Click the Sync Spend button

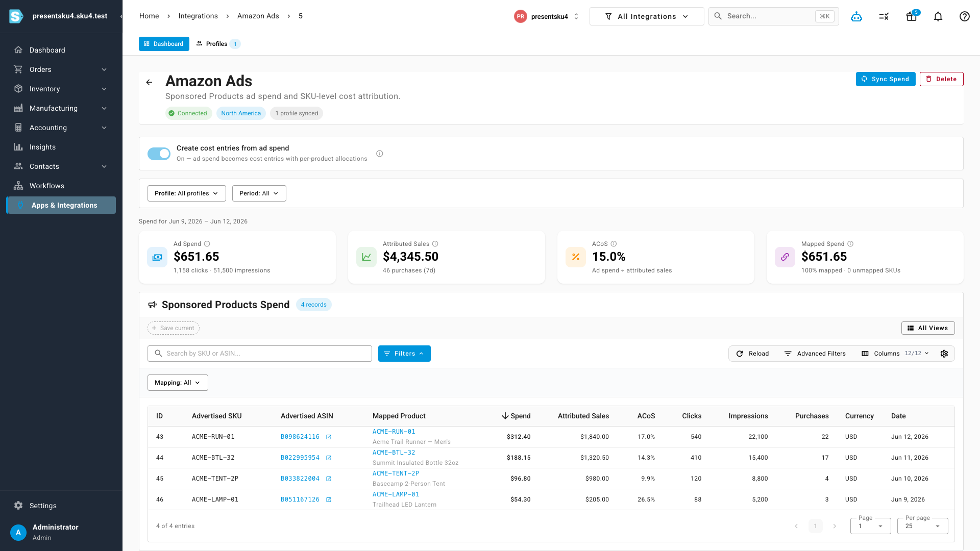(x=886, y=79)
